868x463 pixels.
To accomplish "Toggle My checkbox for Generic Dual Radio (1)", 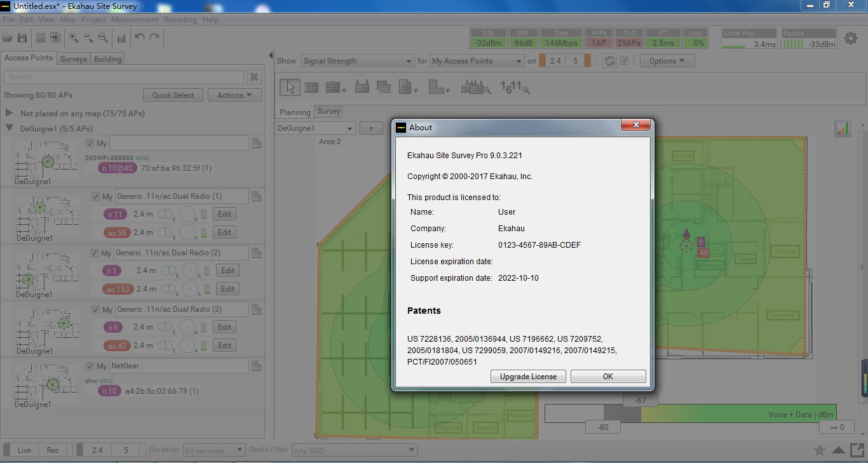I will 95,197.
